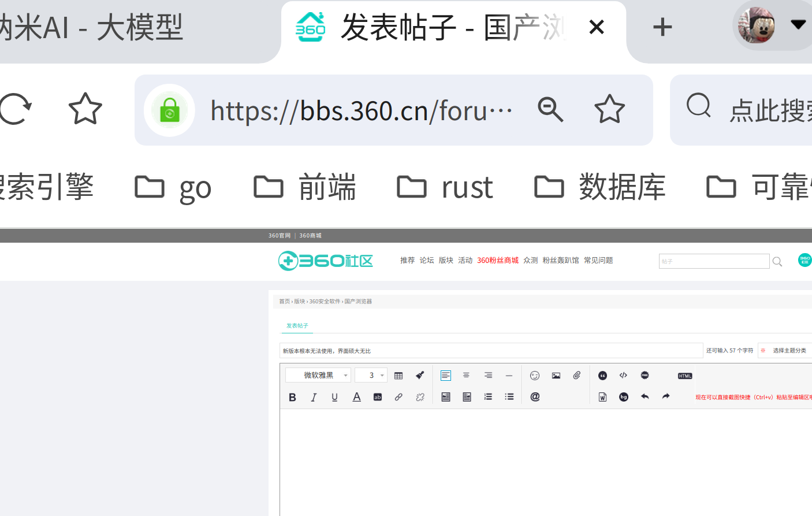812x516 pixels.
Task: Select the italic formatting icon
Action: (x=314, y=397)
